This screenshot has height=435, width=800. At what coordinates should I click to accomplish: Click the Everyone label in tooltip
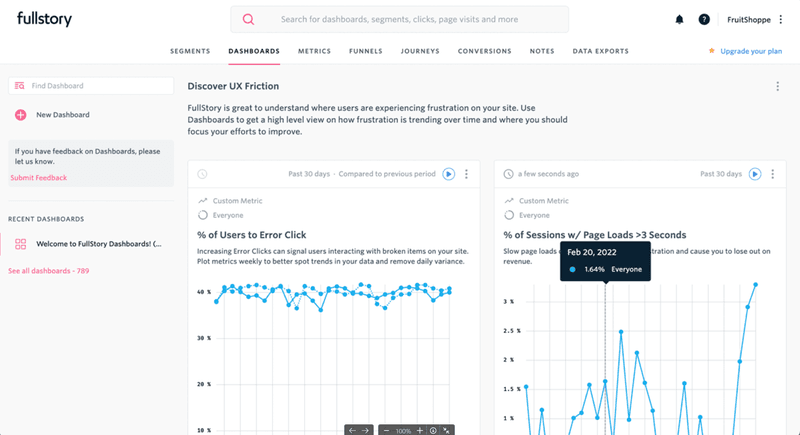click(627, 269)
